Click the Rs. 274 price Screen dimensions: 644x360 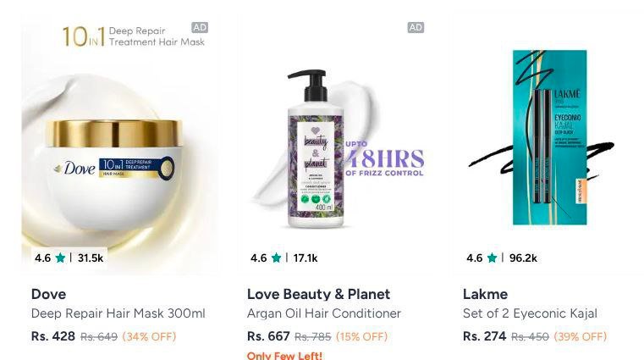tap(485, 336)
